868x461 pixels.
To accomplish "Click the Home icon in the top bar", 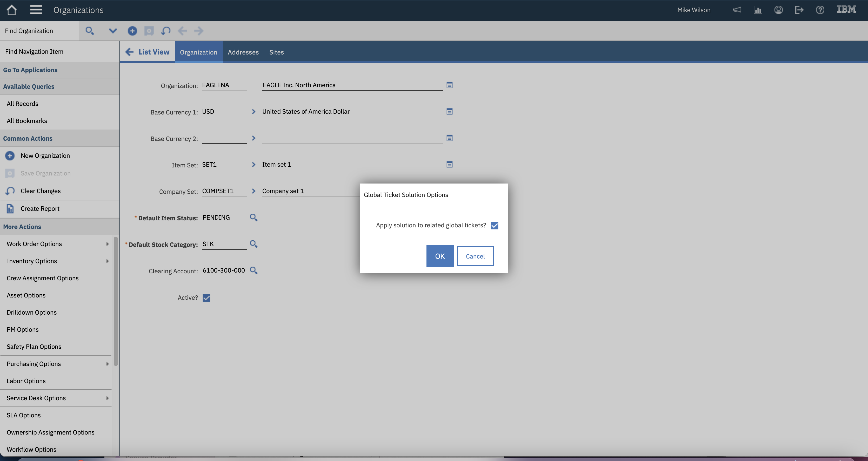I will click(11, 10).
